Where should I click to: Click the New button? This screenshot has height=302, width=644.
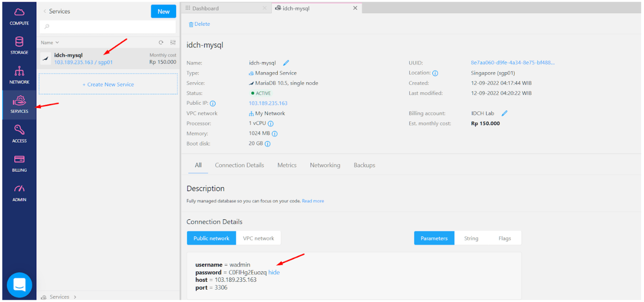click(163, 11)
